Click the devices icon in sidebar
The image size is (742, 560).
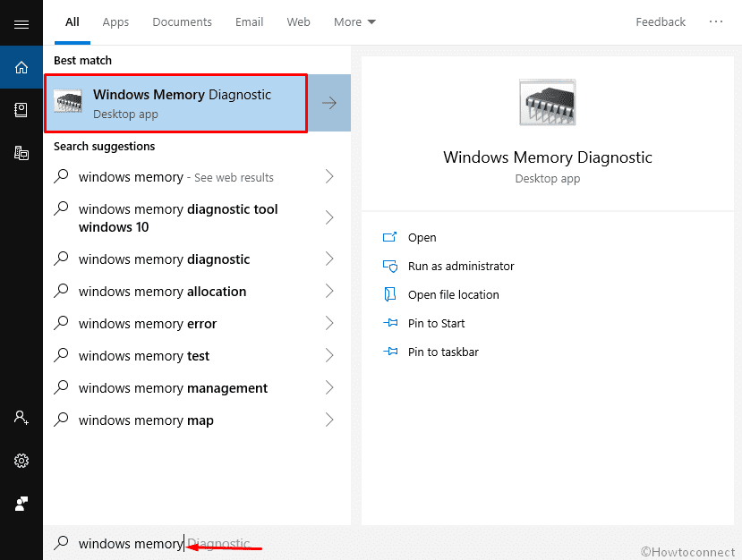pyautogui.click(x=21, y=153)
